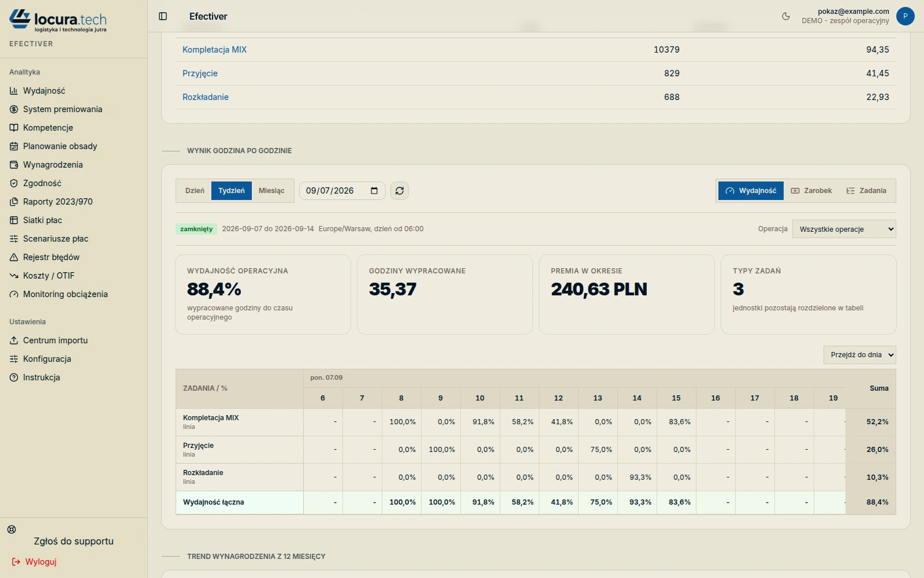Image resolution: width=924 pixels, height=578 pixels.
Task: Open the Wszystkie operacje dropdown
Action: [x=844, y=229]
